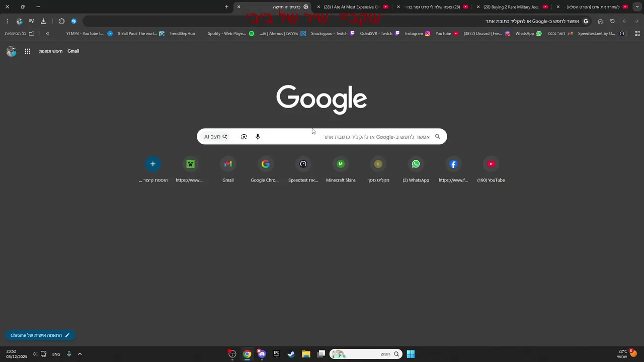Open File Explorer from the taskbar

pos(306,354)
